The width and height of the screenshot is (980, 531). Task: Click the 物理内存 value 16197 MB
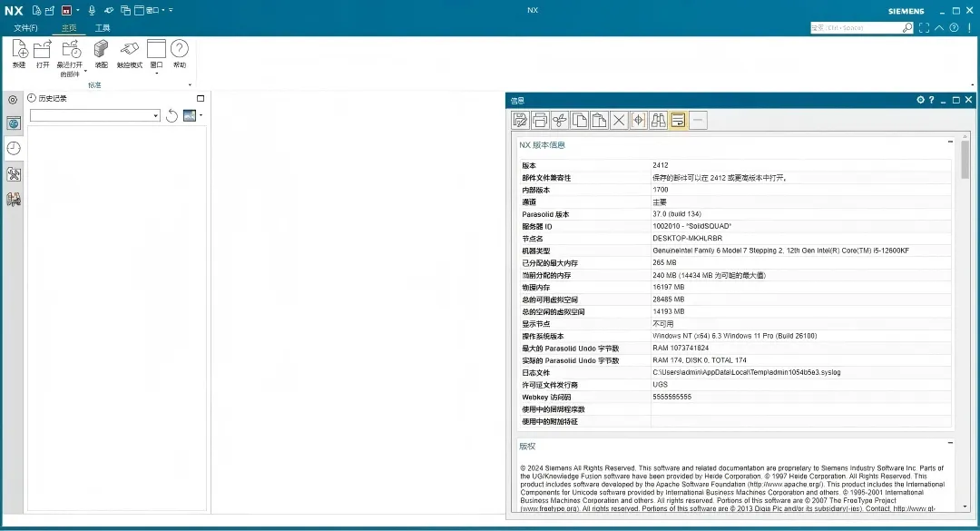point(668,287)
